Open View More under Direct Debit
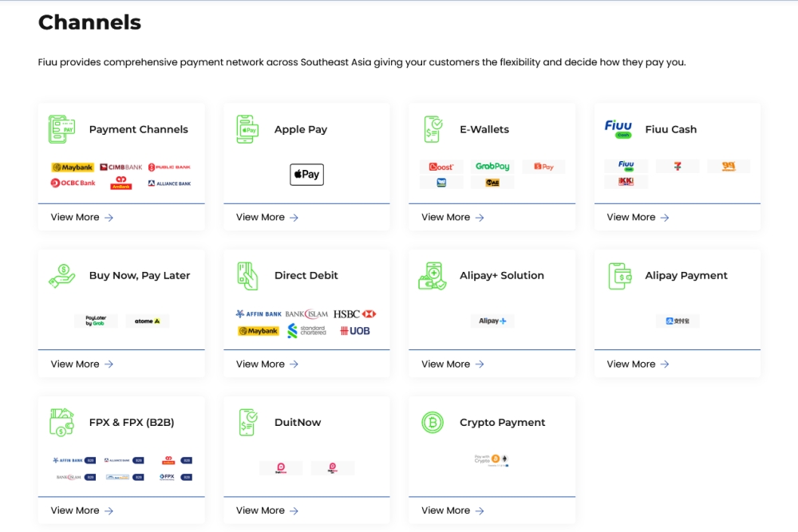The height and width of the screenshot is (532, 798). [267, 365]
